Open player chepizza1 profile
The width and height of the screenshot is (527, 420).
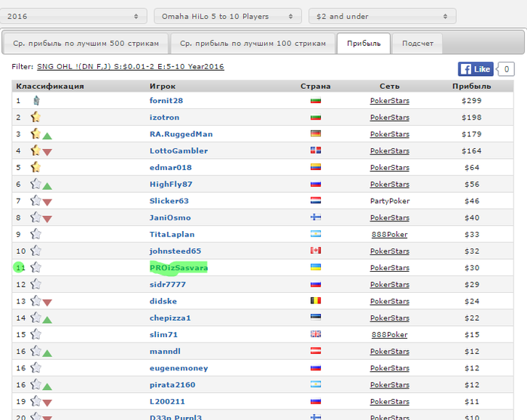(x=170, y=318)
